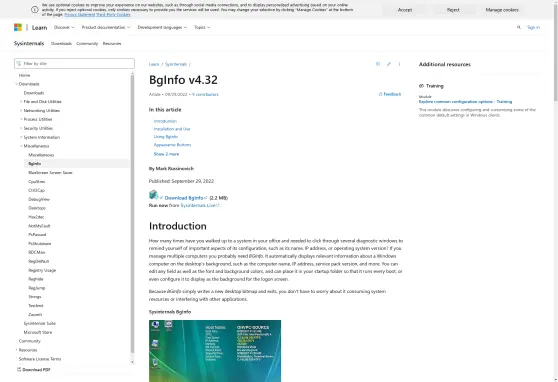Expand Networking Utilities node

pyautogui.click(x=21, y=110)
